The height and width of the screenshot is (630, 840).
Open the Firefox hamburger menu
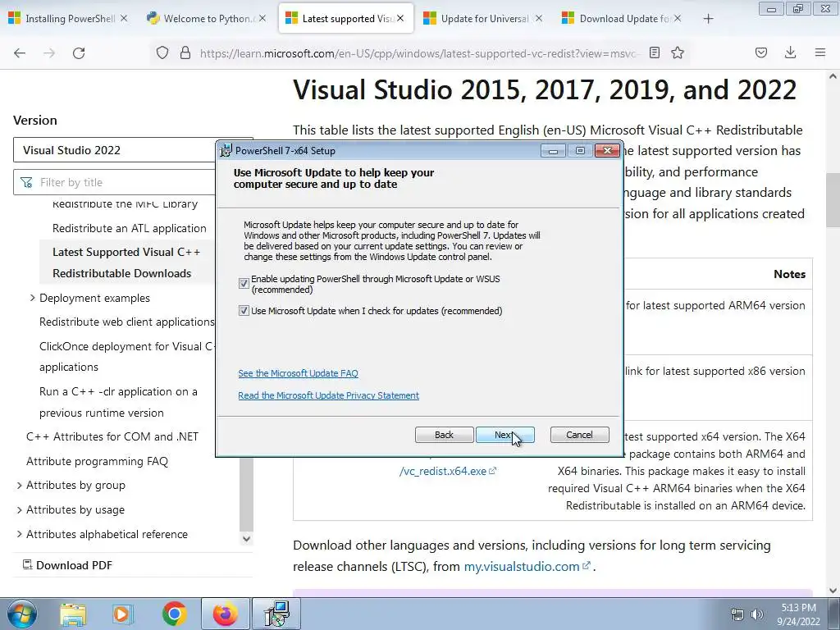[820, 52]
